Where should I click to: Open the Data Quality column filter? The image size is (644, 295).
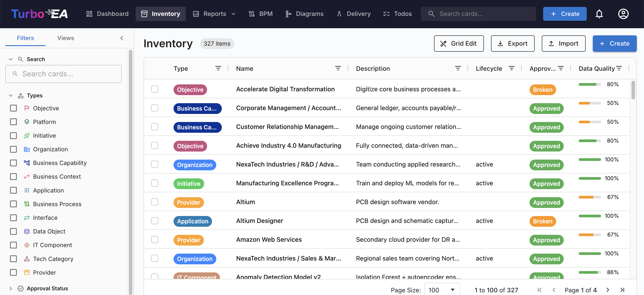(x=619, y=68)
